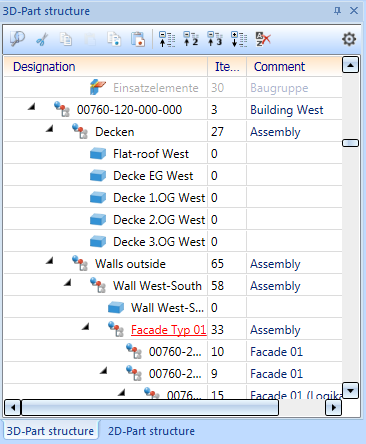Switch to the 2D-Part structure tab
Screen dimensions: 366x444
(151, 431)
